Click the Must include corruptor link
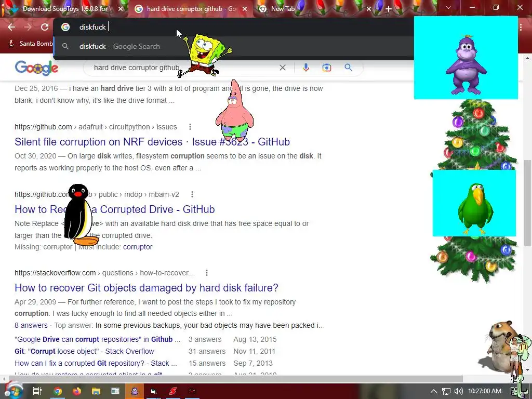Screen dimensions: 532x399 coord(137,247)
